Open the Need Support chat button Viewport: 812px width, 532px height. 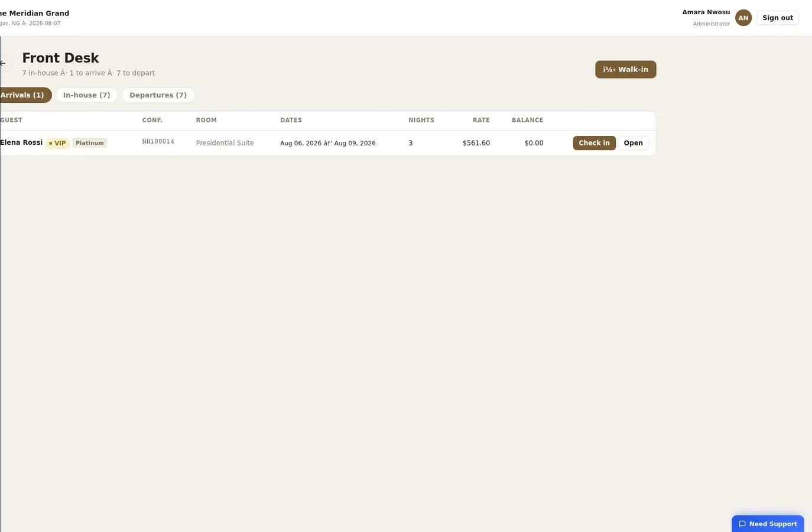[x=768, y=524]
